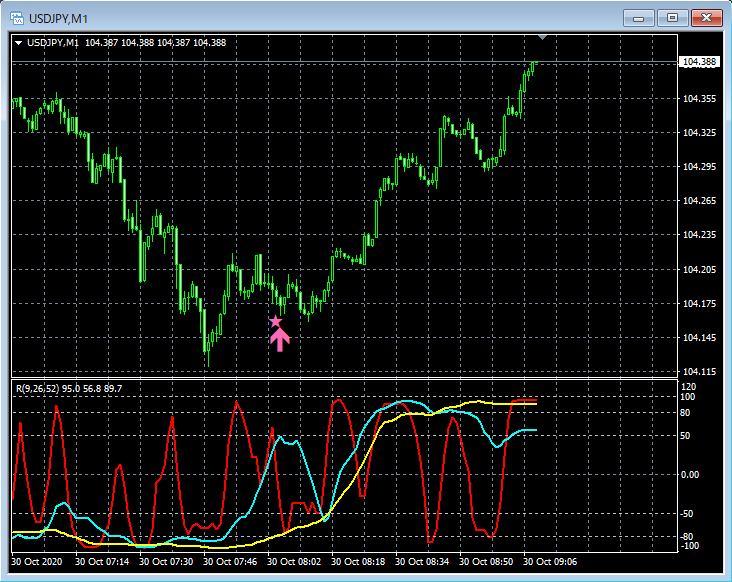Click the 104.175 price scale label
This screenshot has width=732, height=582.
pyautogui.click(x=699, y=303)
